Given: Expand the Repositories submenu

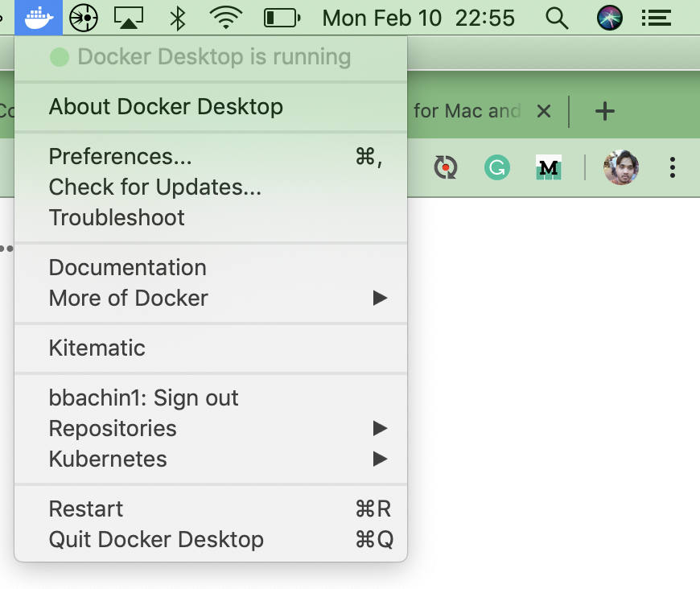Looking at the screenshot, I should click(x=211, y=429).
